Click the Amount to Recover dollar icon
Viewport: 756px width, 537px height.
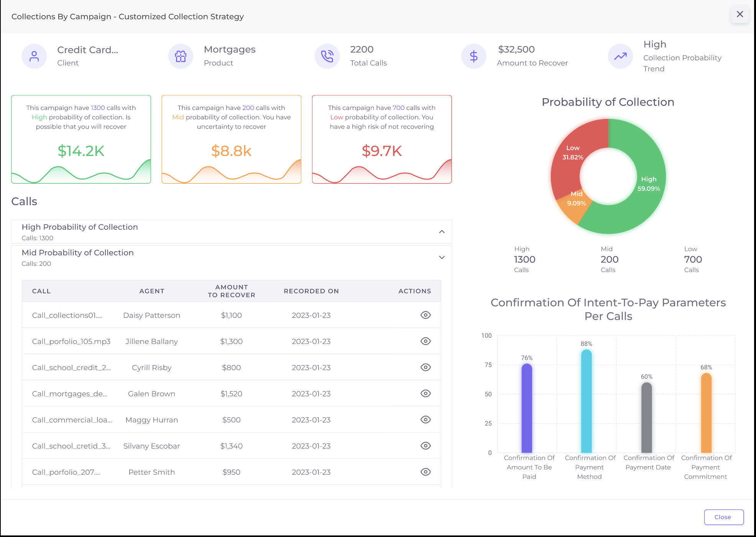click(x=473, y=56)
